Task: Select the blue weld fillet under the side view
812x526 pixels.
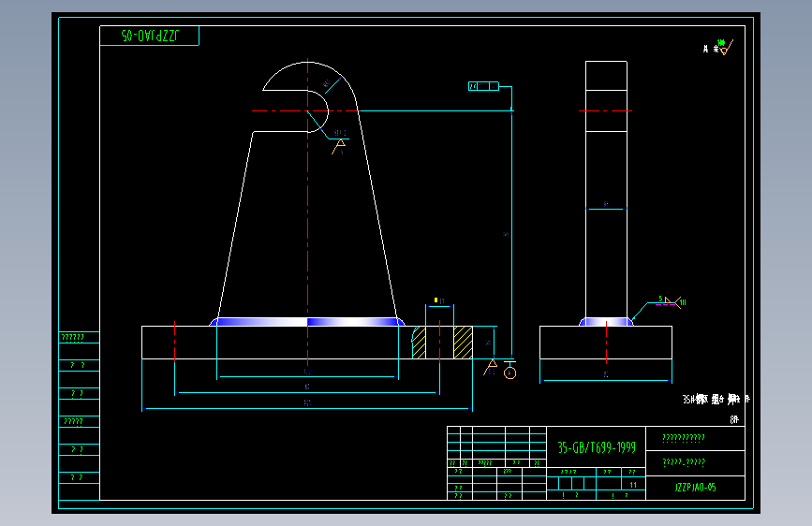Action: (x=606, y=322)
